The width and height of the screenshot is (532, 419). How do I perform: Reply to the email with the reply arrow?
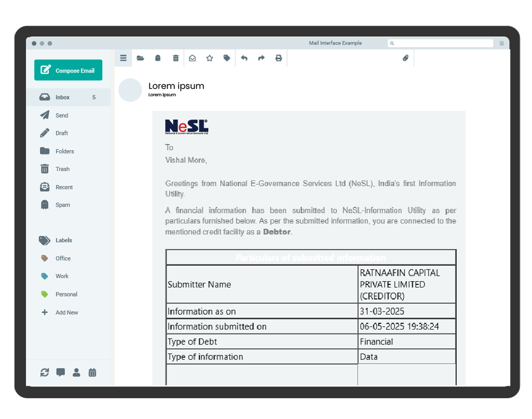click(244, 58)
